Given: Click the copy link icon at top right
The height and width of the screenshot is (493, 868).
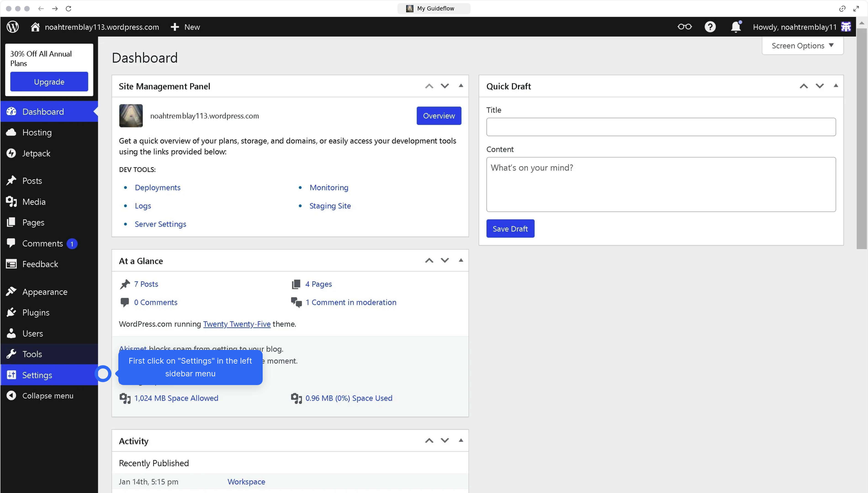Looking at the screenshot, I should (x=842, y=8).
